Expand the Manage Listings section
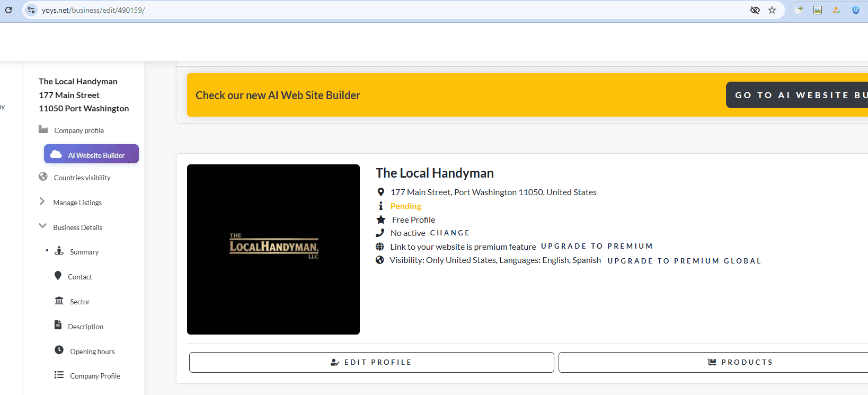The image size is (868, 395). coord(77,203)
